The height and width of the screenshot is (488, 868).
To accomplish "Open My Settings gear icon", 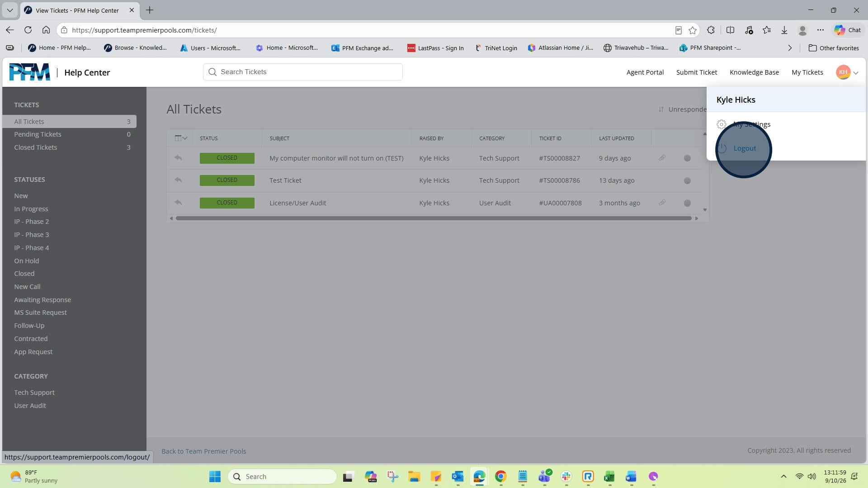I will pyautogui.click(x=722, y=124).
